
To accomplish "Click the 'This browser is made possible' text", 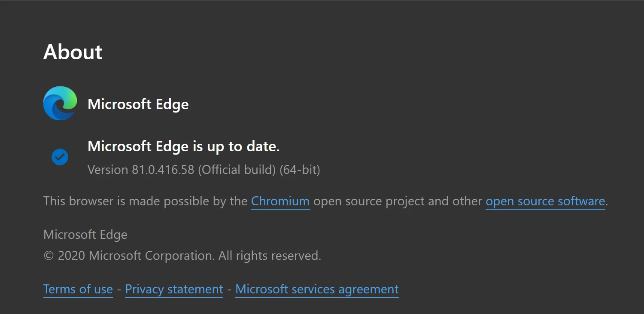I will 145,201.
